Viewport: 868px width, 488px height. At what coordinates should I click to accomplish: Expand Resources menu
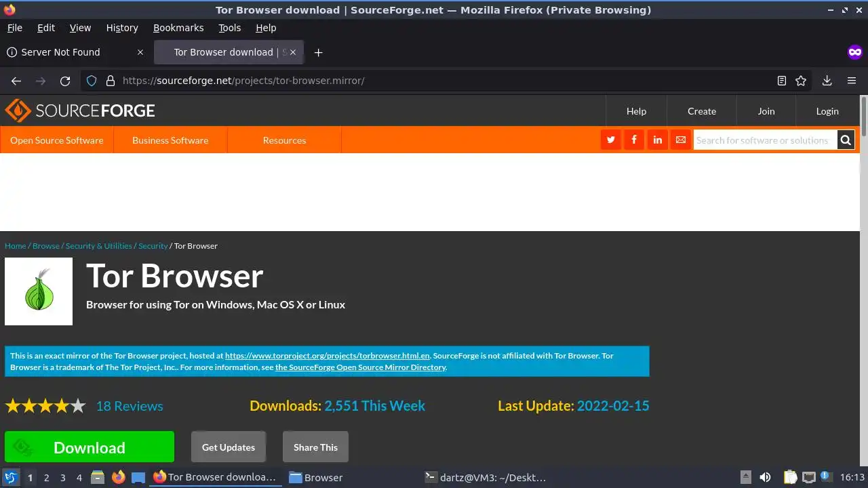(x=284, y=140)
